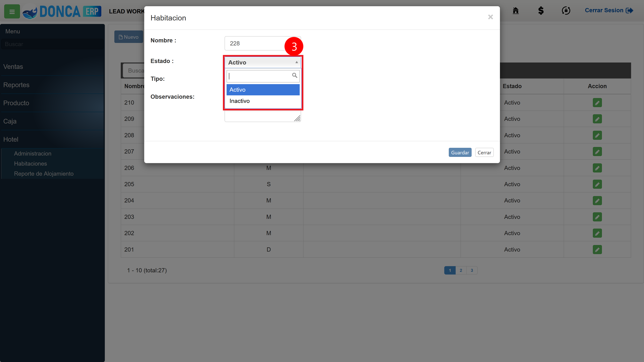Go to page 2 of results
This screenshot has height=362, width=644.
(461, 270)
